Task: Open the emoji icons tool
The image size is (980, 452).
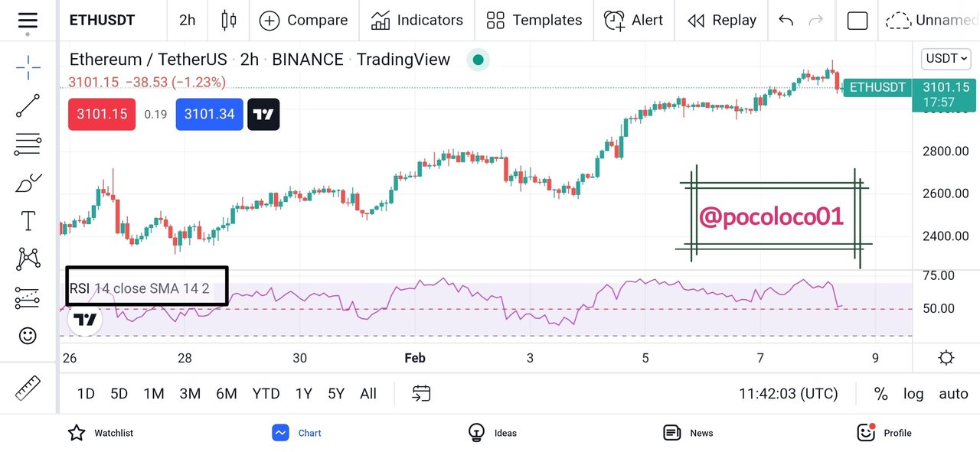Action: click(28, 335)
